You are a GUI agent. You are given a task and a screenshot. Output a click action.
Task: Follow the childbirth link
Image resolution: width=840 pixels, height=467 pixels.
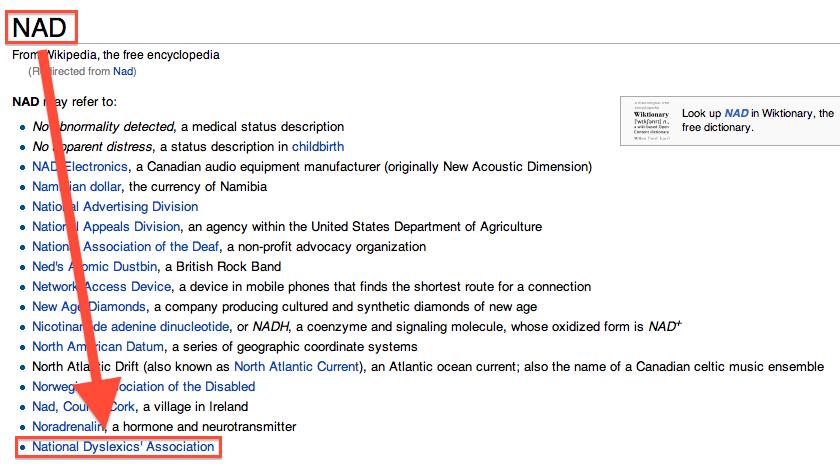pos(318,147)
